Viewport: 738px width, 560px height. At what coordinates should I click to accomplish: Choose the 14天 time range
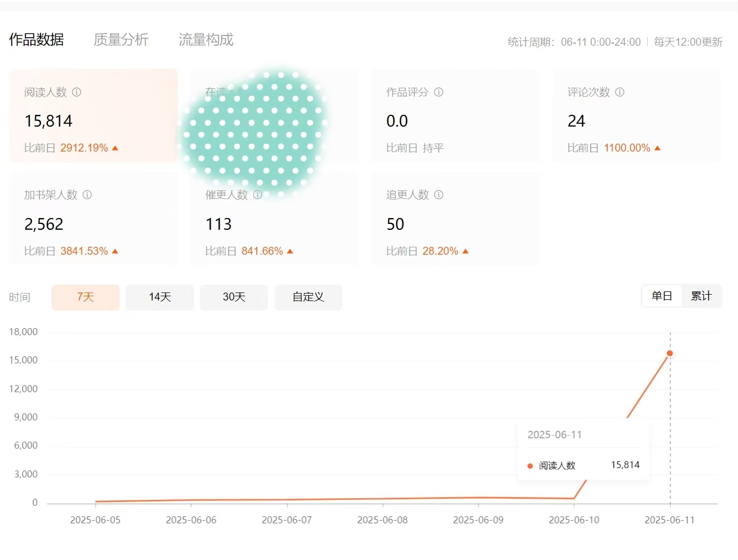pyautogui.click(x=160, y=297)
